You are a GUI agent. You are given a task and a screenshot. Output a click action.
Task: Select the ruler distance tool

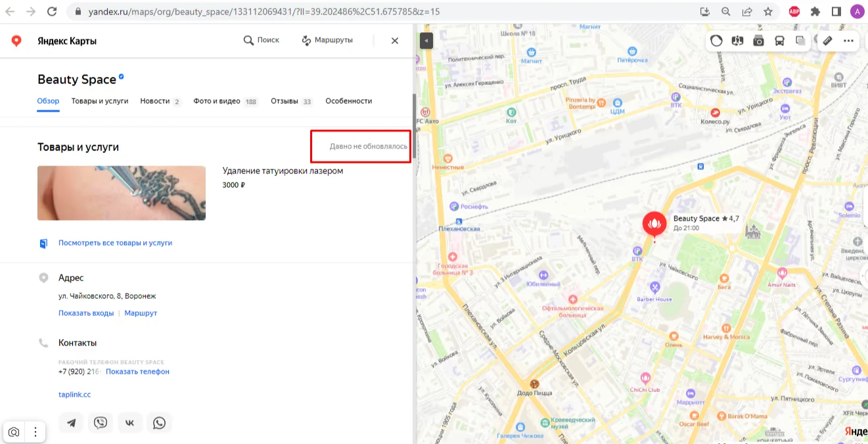pos(828,41)
